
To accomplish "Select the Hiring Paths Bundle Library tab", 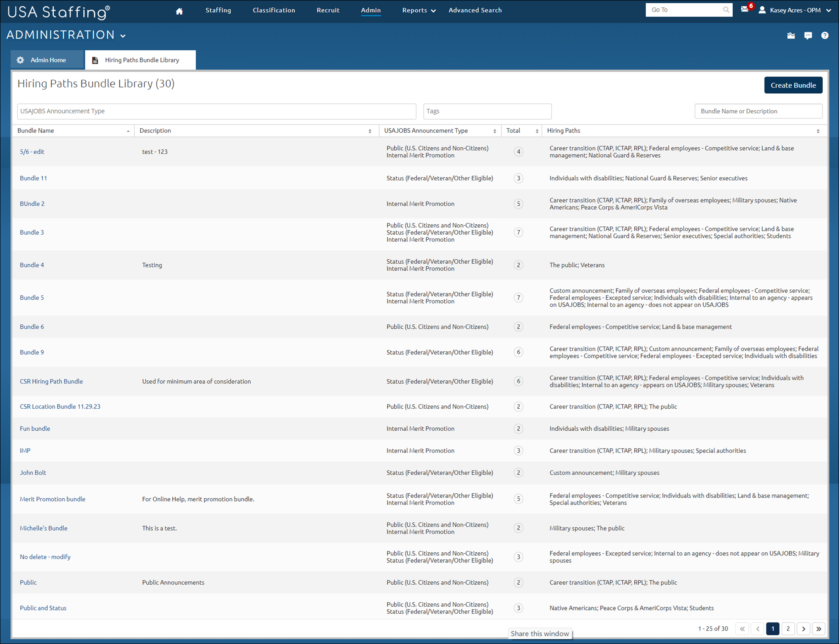I will tap(140, 60).
